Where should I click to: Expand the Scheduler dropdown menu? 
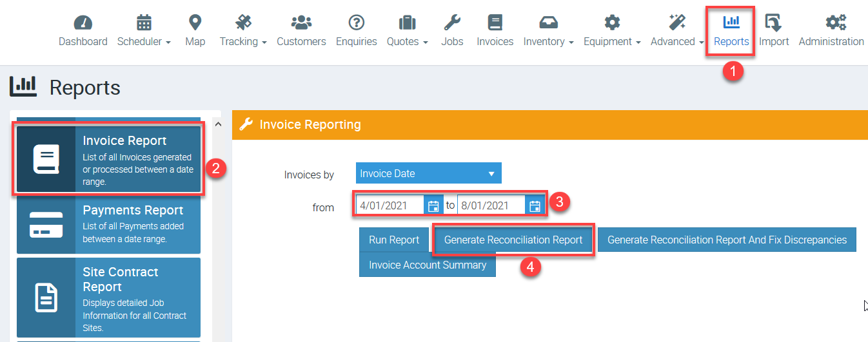[x=144, y=41]
